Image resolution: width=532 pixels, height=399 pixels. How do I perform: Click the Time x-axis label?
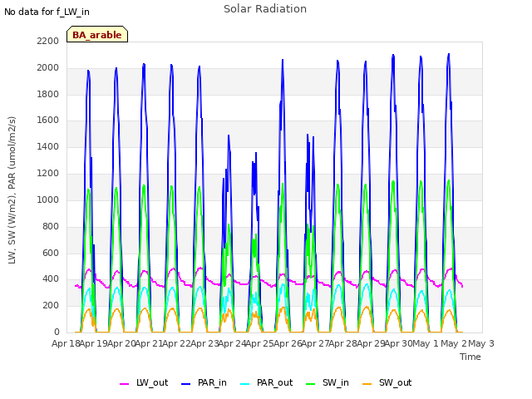click(470, 357)
